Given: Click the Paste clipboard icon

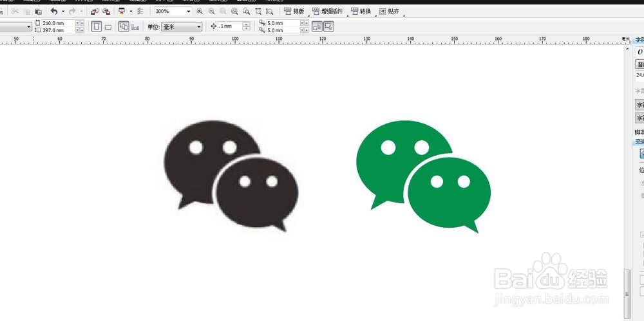Looking at the screenshot, I should pyautogui.click(x=38, y=11).
